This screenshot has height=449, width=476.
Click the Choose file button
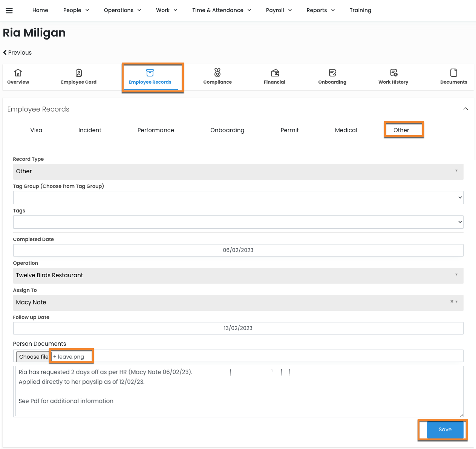tap(34, 357)
